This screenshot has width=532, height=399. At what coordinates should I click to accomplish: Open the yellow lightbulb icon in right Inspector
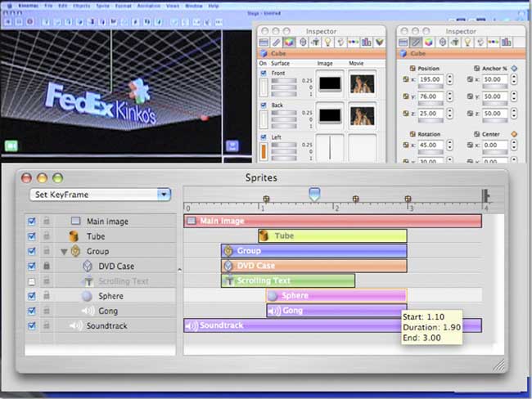467,42
